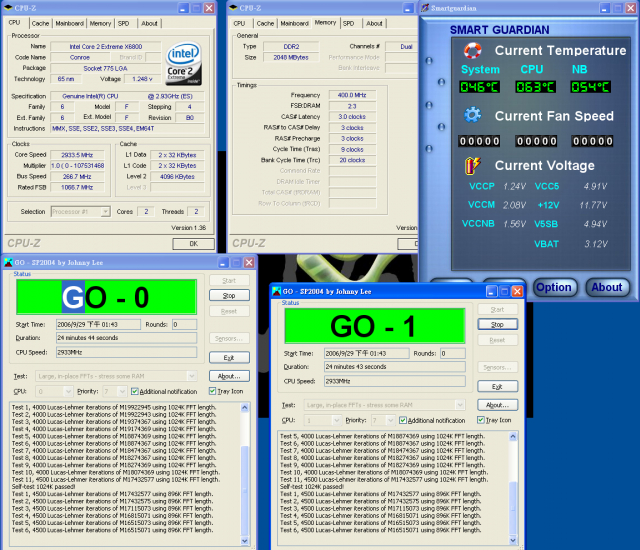Open the CPU dropdown in GO - 0 window

(x=68, y=392)
